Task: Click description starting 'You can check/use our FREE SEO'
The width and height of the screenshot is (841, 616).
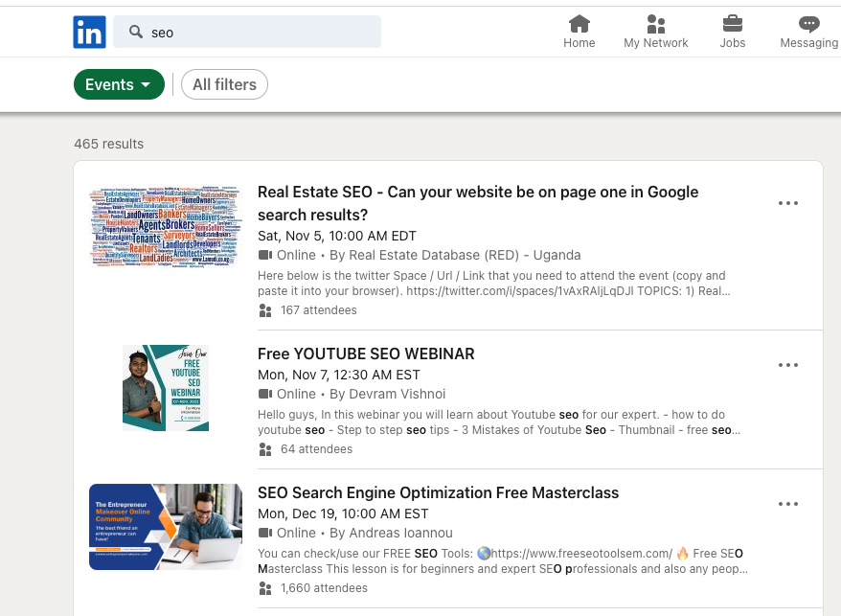Action: 503,561
